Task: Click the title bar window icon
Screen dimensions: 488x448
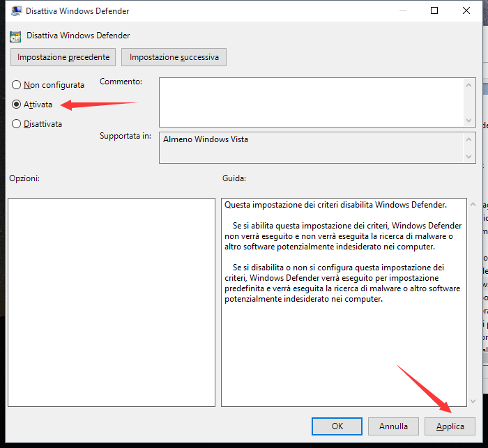Action: click(x=16, y=11)
